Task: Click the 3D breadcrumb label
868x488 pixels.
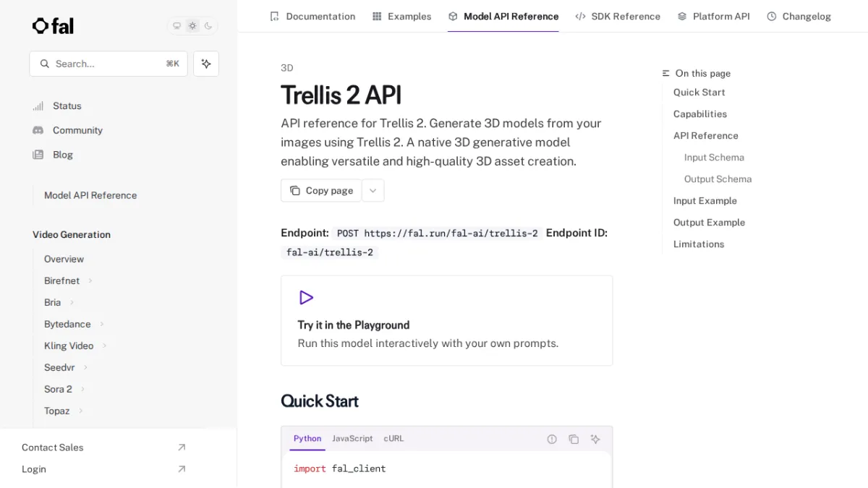Action: click(x=287, y=68)
